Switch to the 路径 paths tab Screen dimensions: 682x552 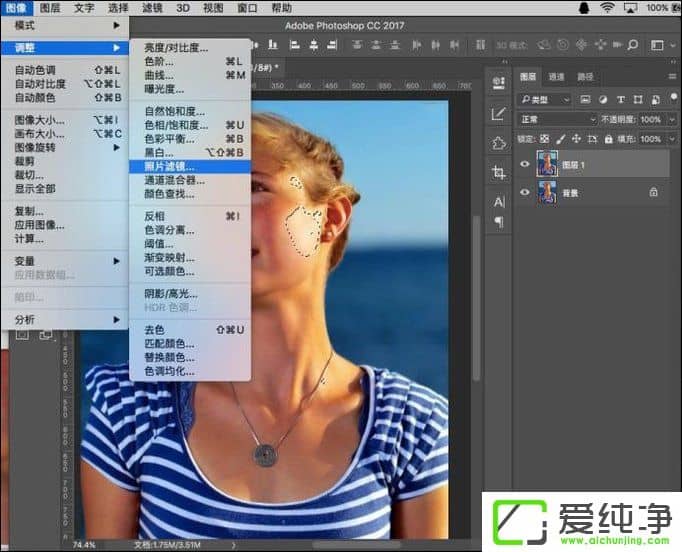click(585, 77)
